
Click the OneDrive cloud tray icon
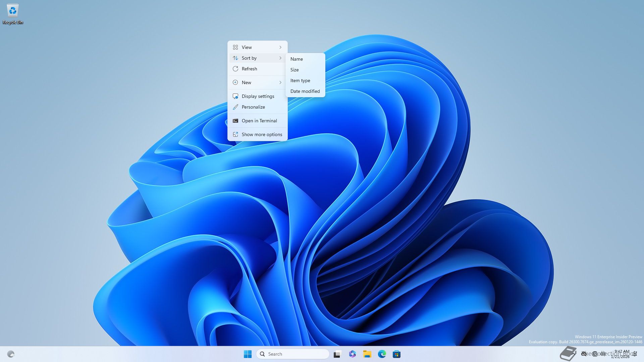pyautogui.click(x=584, y=354)
